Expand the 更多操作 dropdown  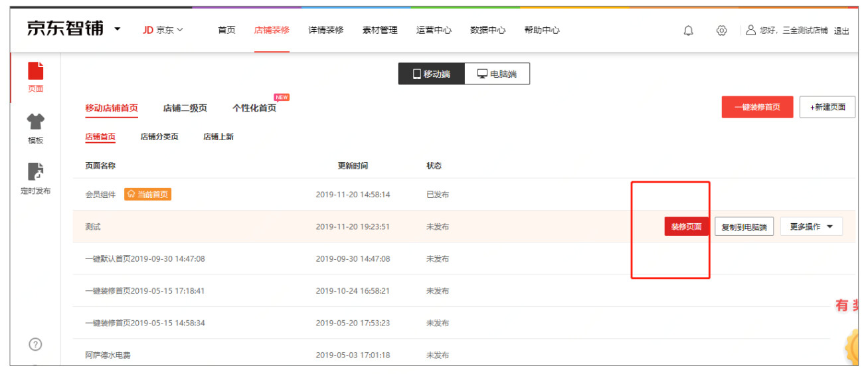click(x=811, y=227)
